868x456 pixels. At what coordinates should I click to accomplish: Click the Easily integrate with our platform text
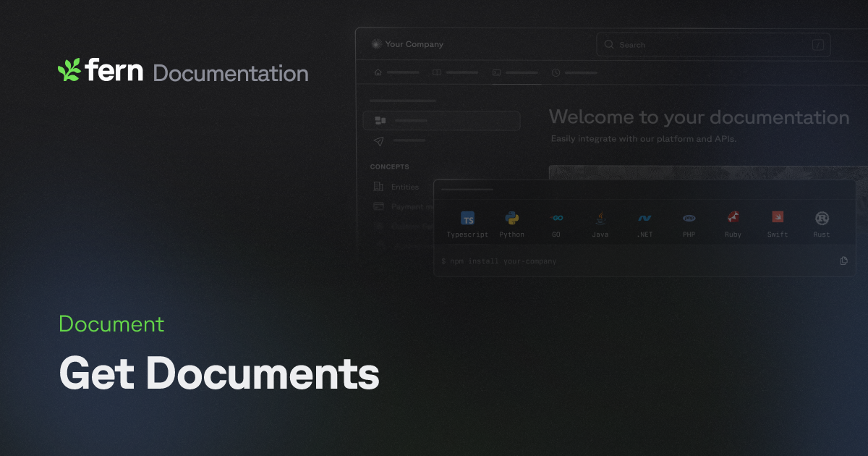coord(644,139)
